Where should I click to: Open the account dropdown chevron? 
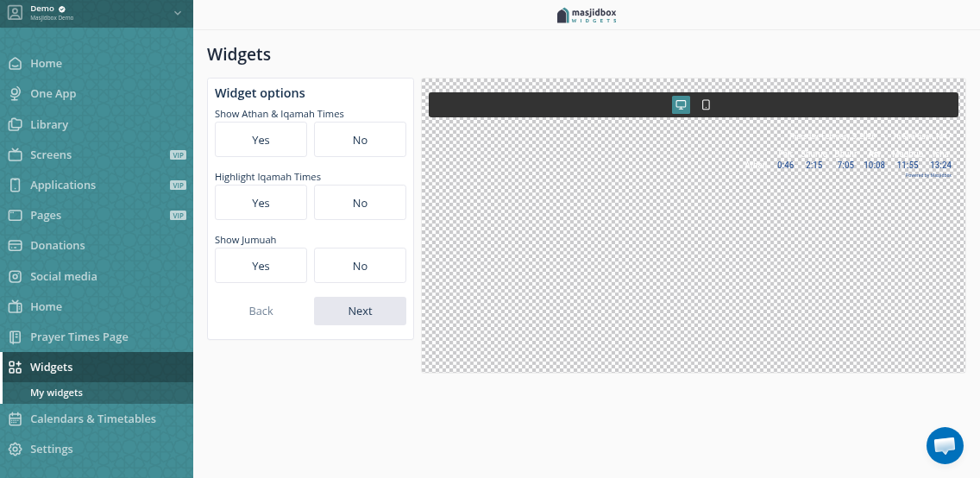coord(178,12)
